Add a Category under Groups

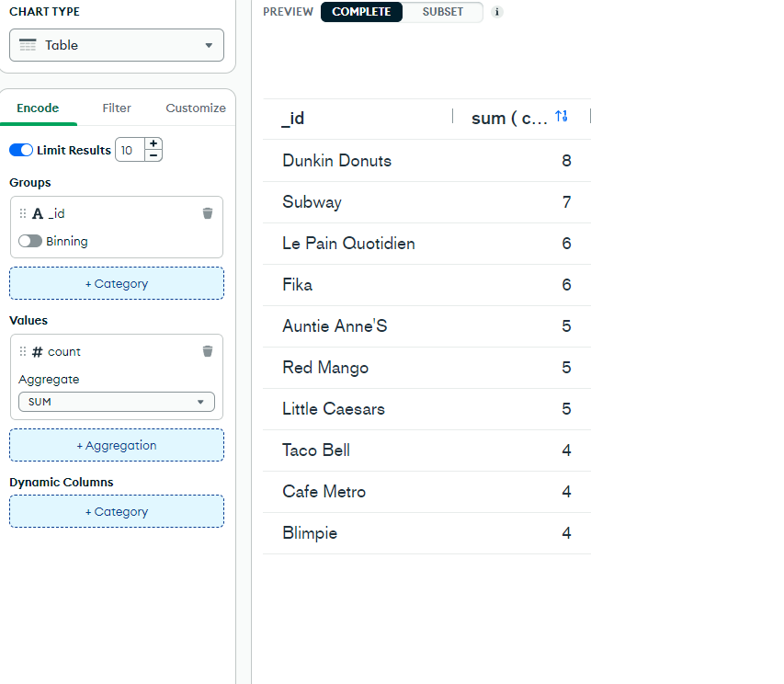117,283
